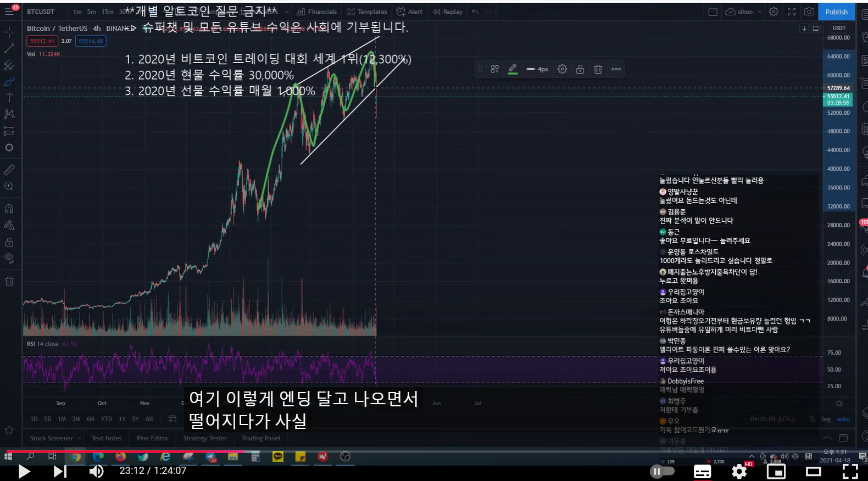The width and height of the screenshot is (868, 481).
Task: Enter TradingView fullscreen mode
Action: (792, 12)
